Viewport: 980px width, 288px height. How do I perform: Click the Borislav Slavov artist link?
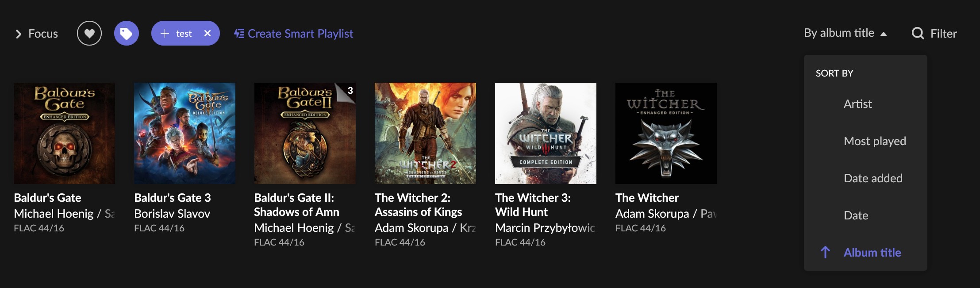point(172,214)
